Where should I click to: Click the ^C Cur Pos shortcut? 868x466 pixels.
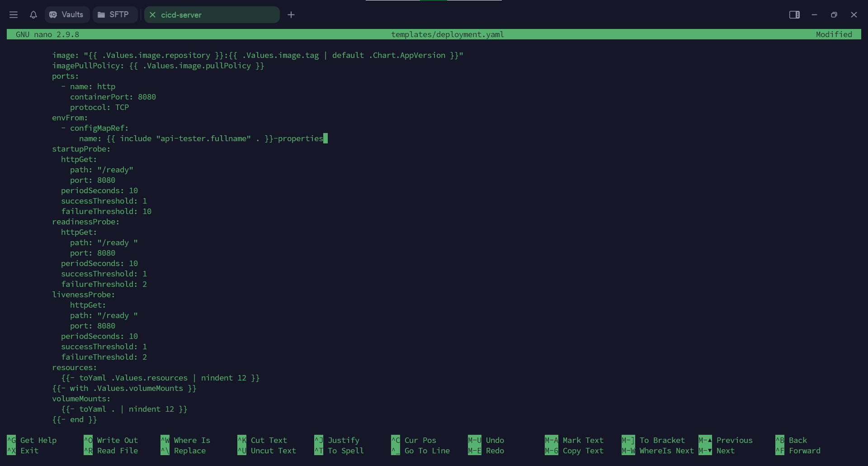point(414,440)
